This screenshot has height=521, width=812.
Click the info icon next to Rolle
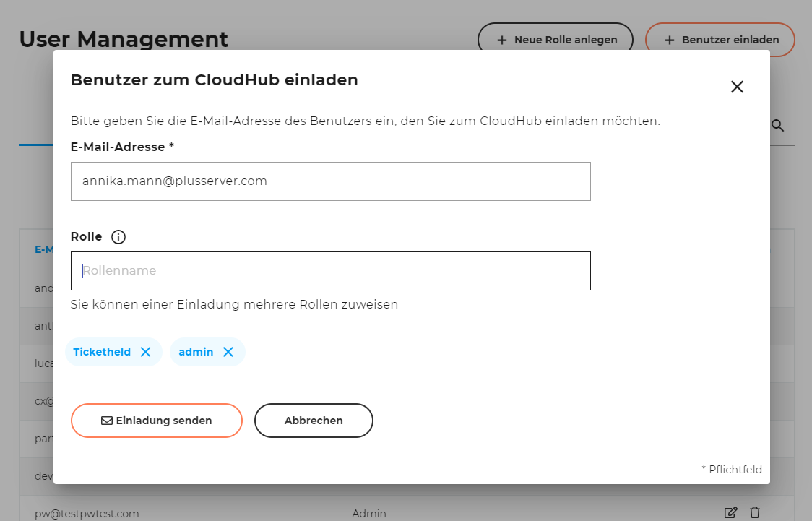click(x=118, y=236)
